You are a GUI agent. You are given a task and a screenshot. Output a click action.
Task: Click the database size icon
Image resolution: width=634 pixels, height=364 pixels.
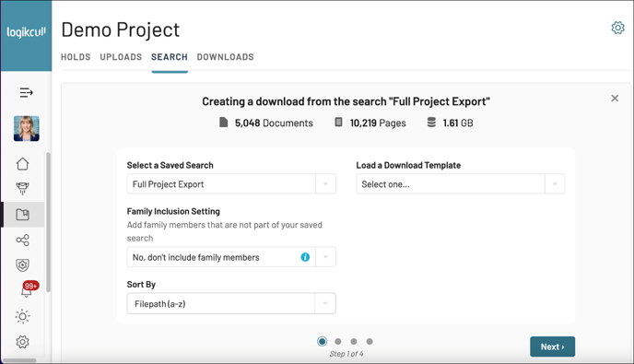(431, 123)
